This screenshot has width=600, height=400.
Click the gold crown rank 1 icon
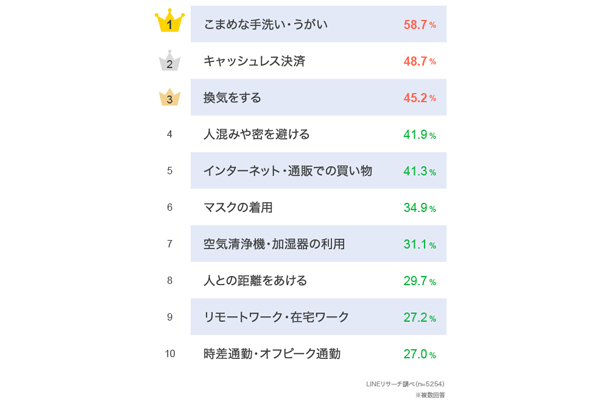(170, 22)
